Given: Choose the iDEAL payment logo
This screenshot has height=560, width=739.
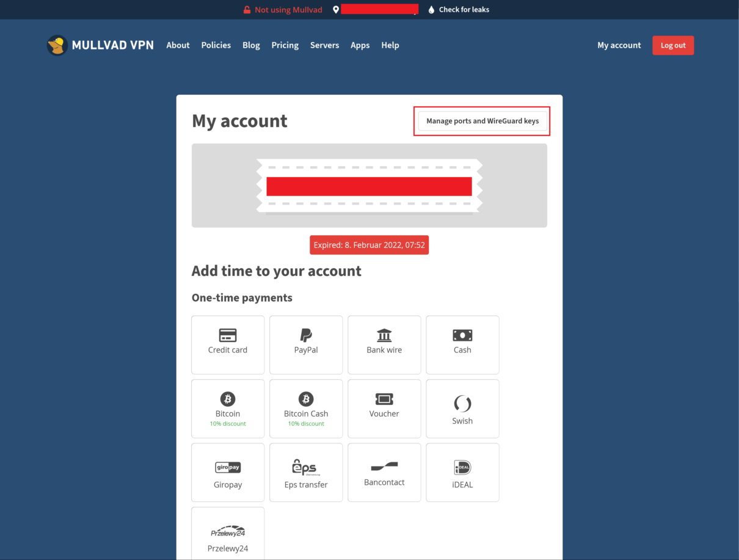Looking at the screenshot, I should pyautogui.click(x=462, y=468).
